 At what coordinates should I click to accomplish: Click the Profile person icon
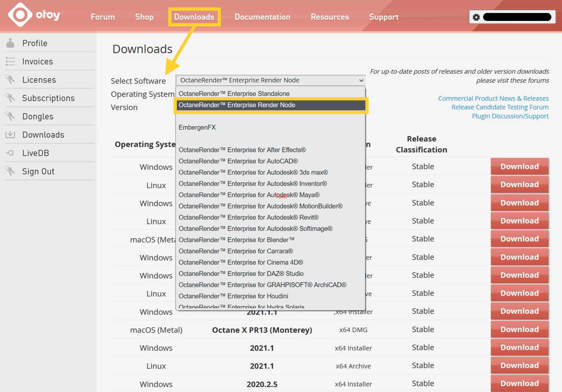click(x=10, y=43)
